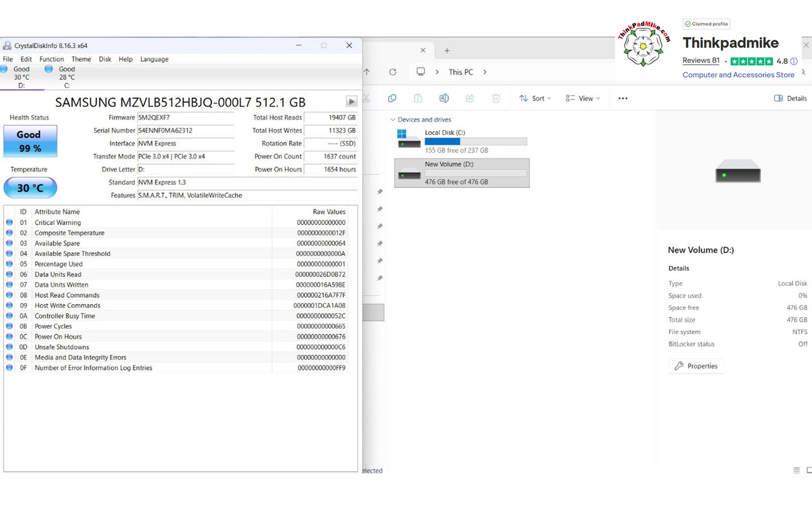The image size is (812, 510).
Task: Open the Theme menu
Action: tap(81, 59)
